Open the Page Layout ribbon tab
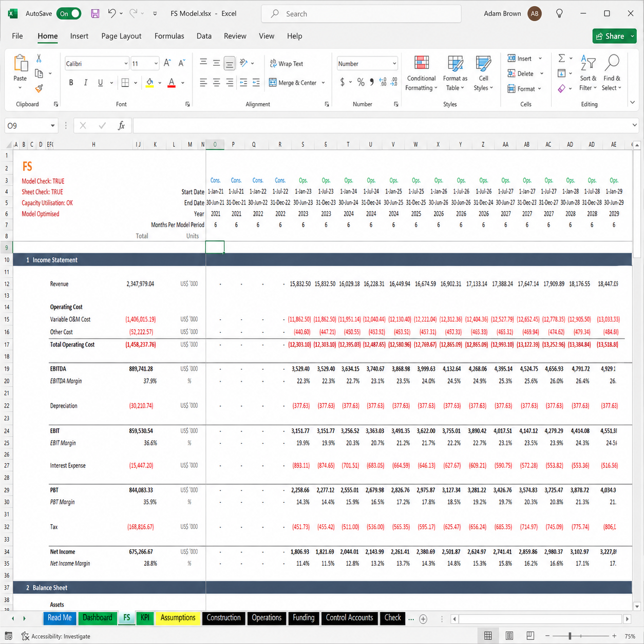 pyautogui.click(x=121, y=36)
